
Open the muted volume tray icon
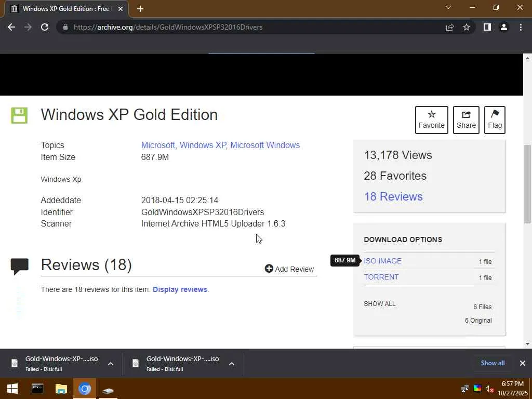tap(489, 389)
